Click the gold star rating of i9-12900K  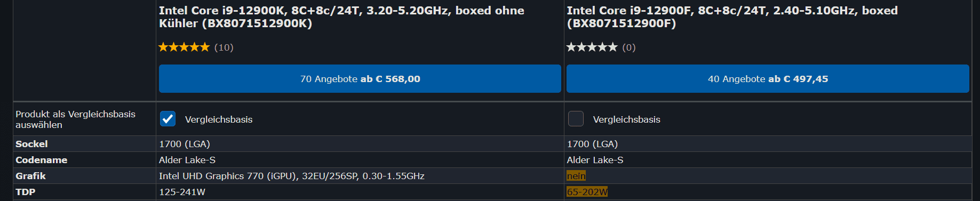[x=184, y=47]
